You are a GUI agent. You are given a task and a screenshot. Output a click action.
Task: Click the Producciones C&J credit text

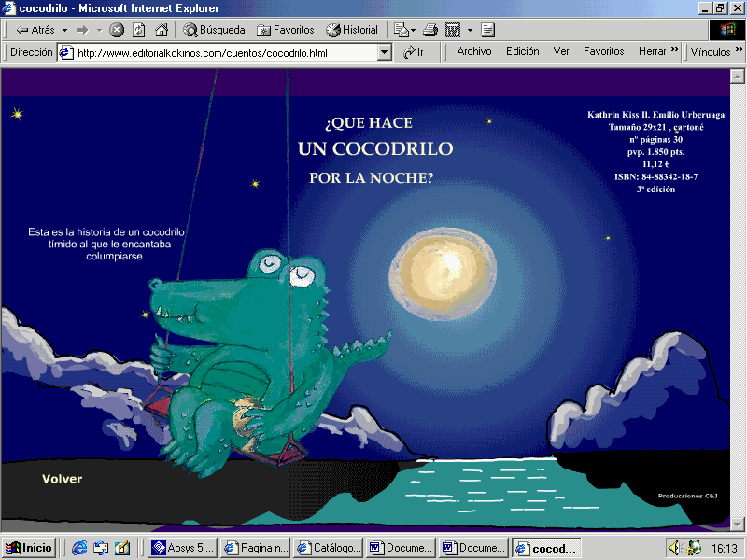687,496
